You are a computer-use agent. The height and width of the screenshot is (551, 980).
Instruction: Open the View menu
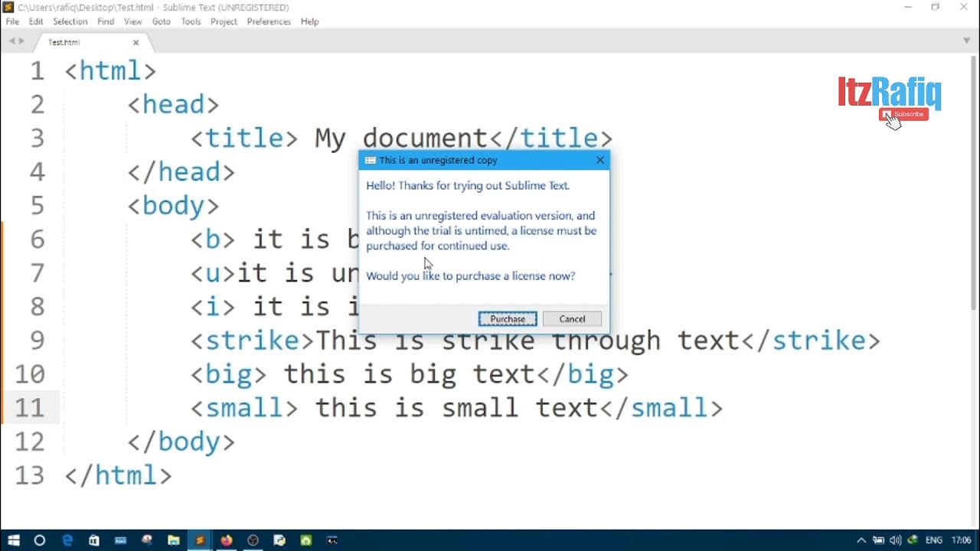coord(133,21)
